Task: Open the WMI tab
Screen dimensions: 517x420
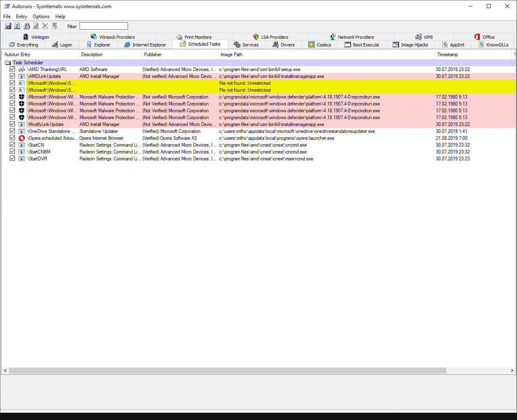Action: pyautogui.click(x=424, y=37)
